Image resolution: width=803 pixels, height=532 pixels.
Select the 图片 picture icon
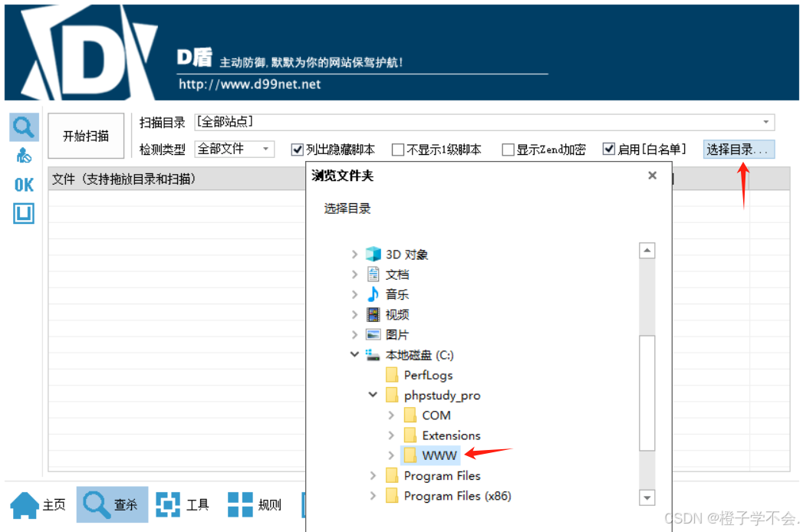coord(374,335)
